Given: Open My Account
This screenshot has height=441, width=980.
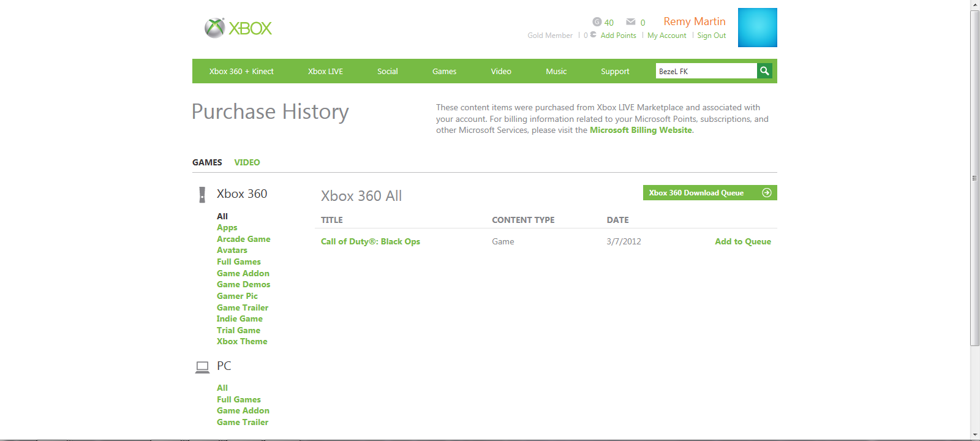Looking at the screenshot, I should [667, 36].
